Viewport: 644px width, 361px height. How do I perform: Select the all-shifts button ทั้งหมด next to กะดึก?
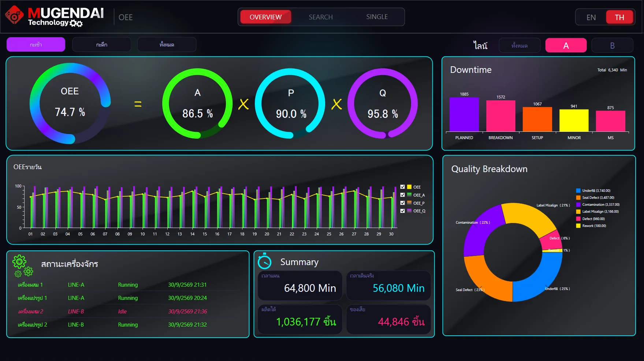[x=167, y=45]
